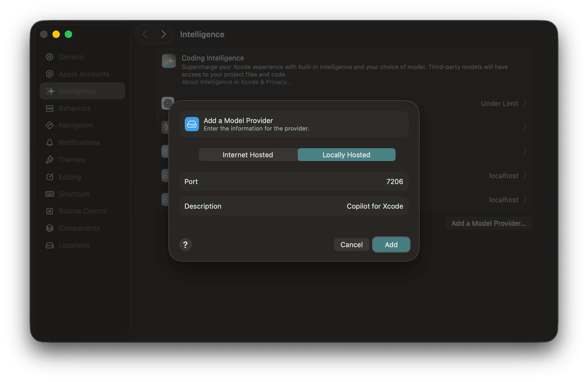This screenshot has width=588, height=382.
Task: Select the Components stack icon
Action: pyautogui.click(x=50, y=228)
